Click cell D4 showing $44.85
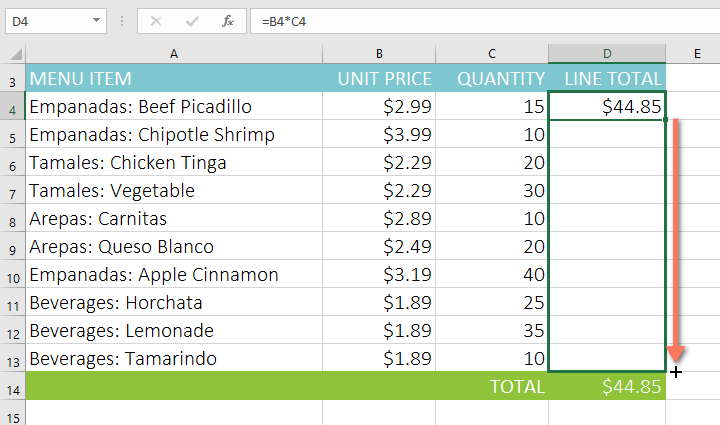Screen dimensions: 720x425 606,106
